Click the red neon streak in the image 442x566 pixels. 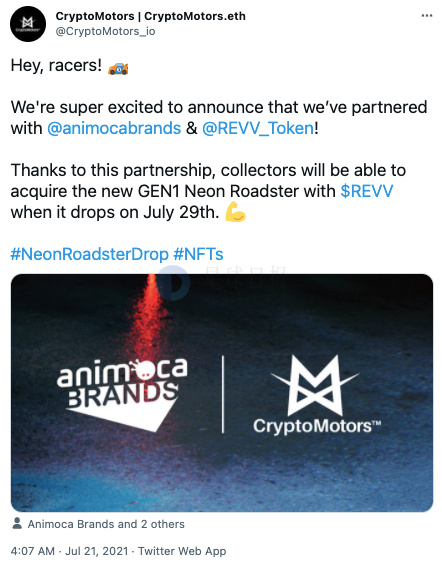(x=149, y=318)
